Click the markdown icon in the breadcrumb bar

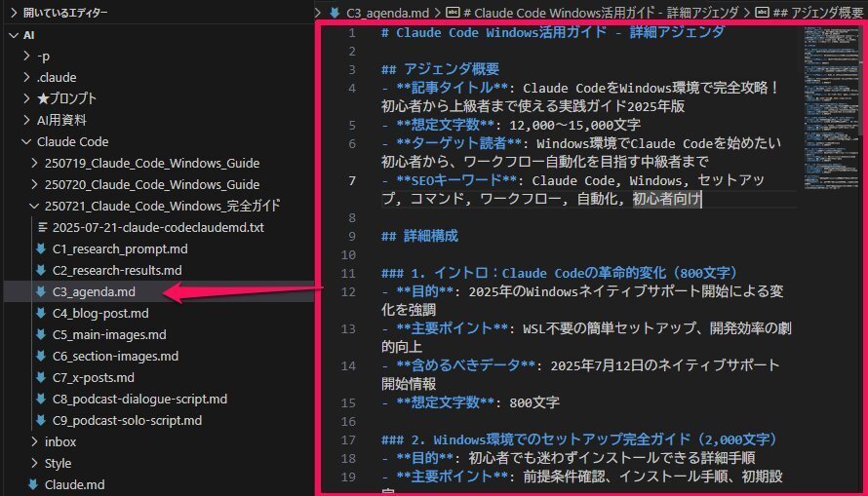tap(335, 13)
